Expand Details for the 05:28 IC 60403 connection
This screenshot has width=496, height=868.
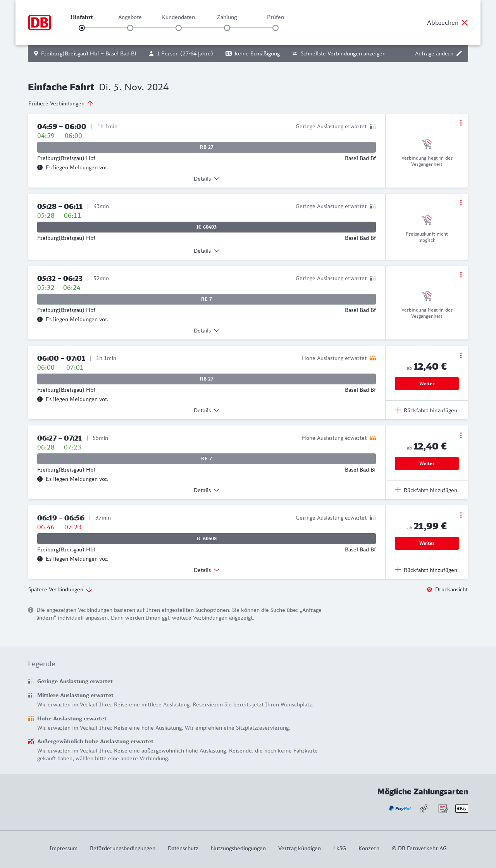click(207, 251)
